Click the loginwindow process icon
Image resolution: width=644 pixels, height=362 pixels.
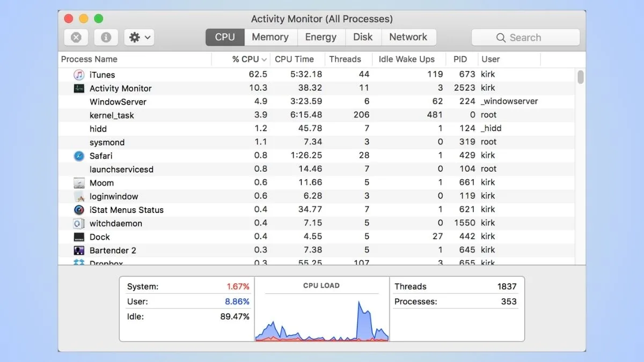click(x=79, y=196)
